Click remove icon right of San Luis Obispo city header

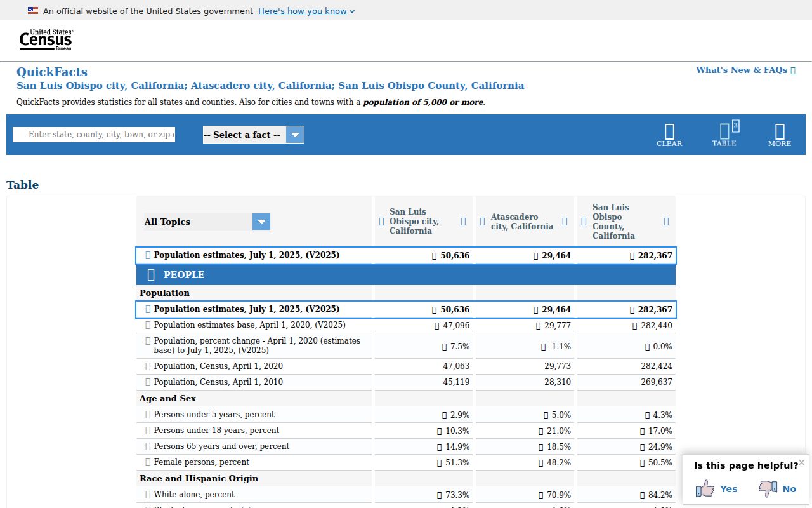pyautogui.click(x=463, y=221)
